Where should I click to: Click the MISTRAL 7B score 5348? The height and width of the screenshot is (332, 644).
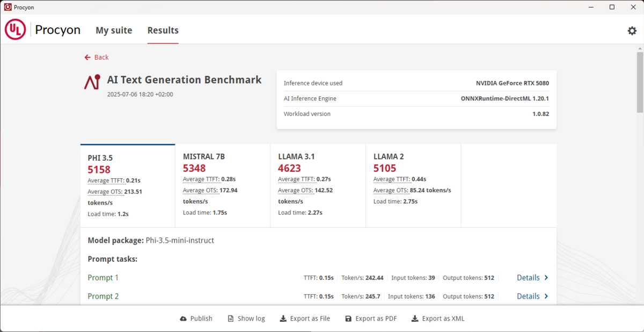coord(194,168)
